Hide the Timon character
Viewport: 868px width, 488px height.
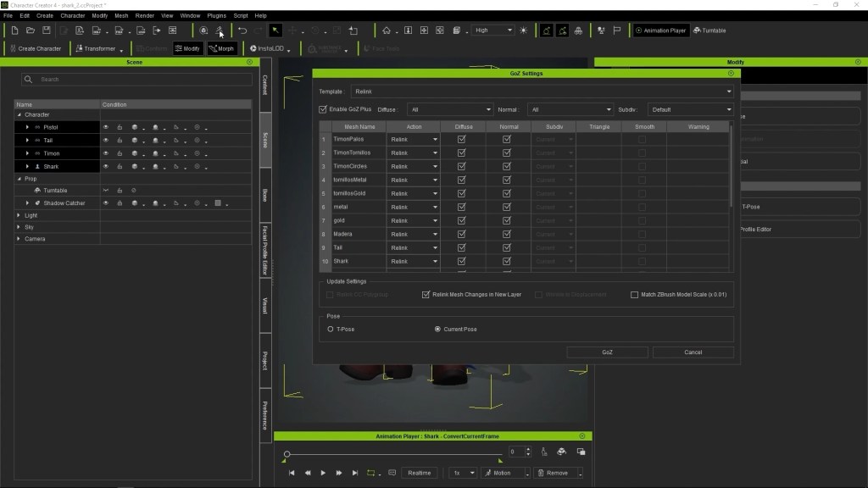pyautogui.click(x=106, y=153)
